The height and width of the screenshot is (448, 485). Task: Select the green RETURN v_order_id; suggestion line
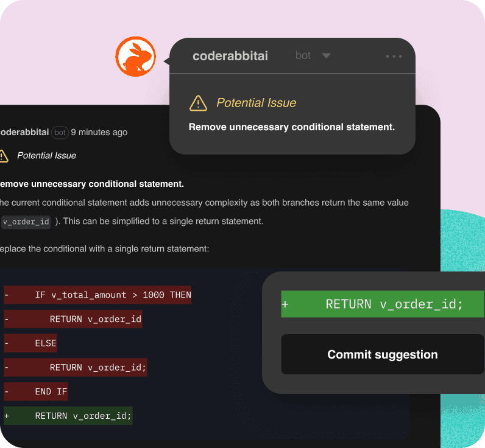click(382, 304)
